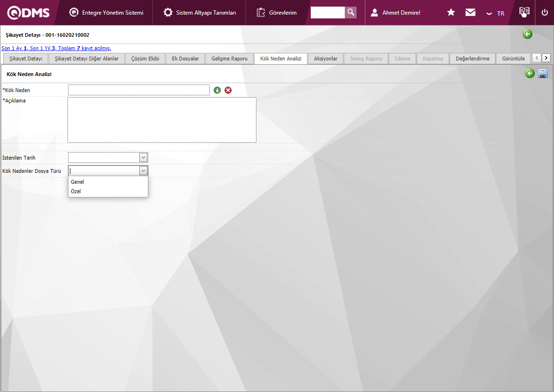This screenshot has height=392, width=554.
Task: Switch to Aksiyonlar tab
Action: click(326, 59)
